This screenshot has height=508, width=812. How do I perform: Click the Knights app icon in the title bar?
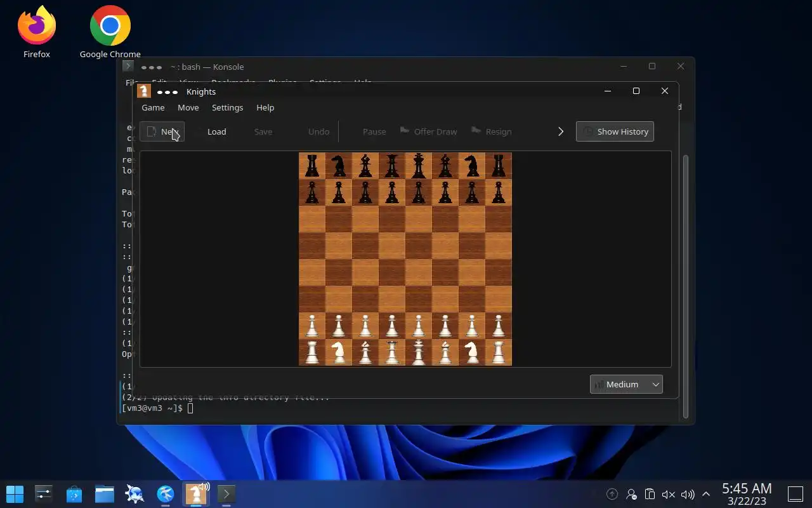point(144,91)
